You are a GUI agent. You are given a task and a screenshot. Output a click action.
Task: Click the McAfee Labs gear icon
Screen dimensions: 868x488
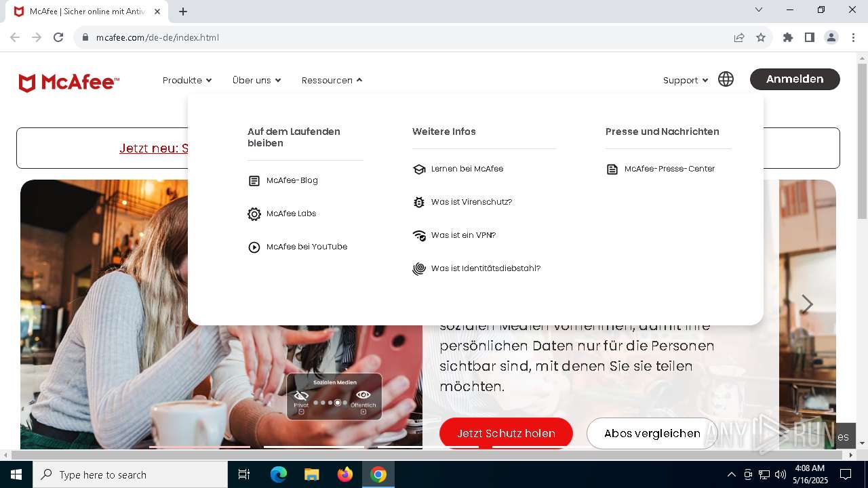(x=254, y=214)
